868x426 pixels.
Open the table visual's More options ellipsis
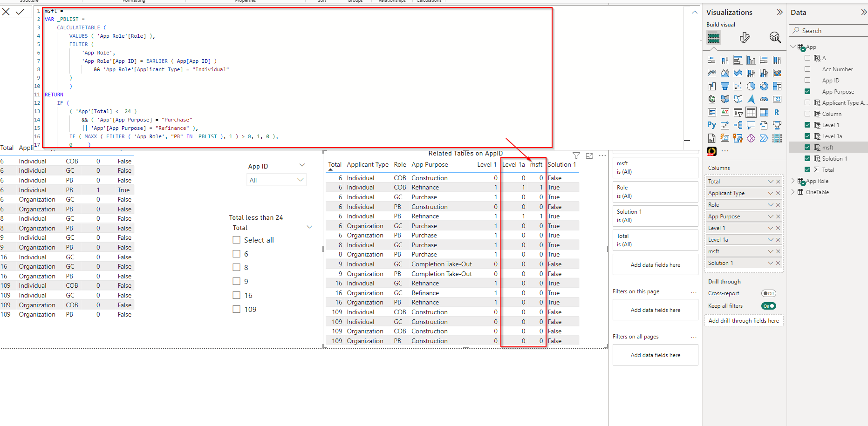(x=602, y=156)
